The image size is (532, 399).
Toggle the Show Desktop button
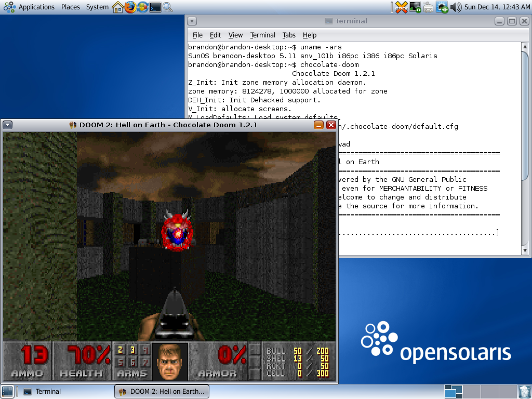pyautogui.click(x=7, y=392)
